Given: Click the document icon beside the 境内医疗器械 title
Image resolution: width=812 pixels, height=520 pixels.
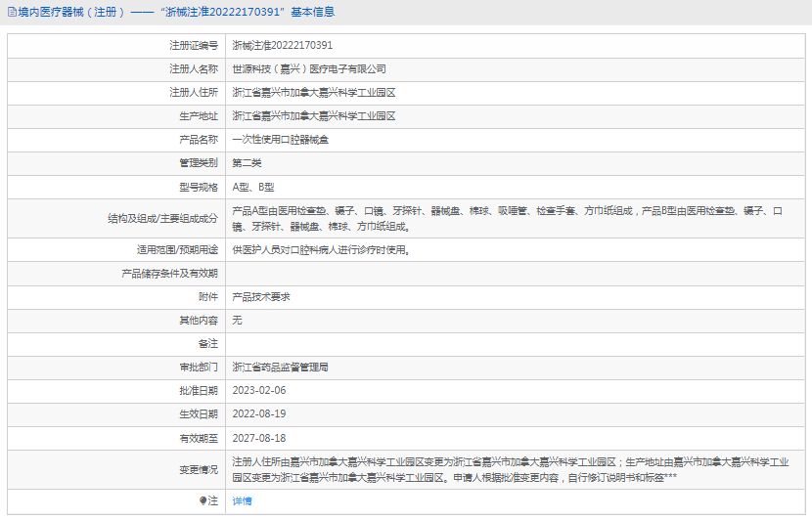Looking at the screenshot, I should pos(12,12).
